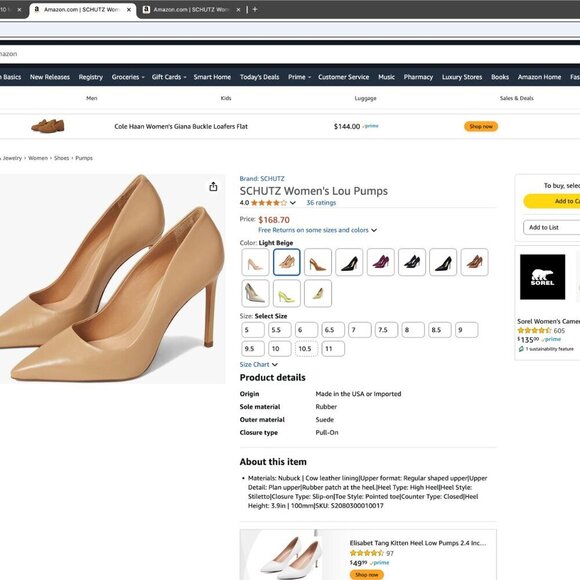Expand the Size Chart

pyautogui.click(x=258, y=365)
